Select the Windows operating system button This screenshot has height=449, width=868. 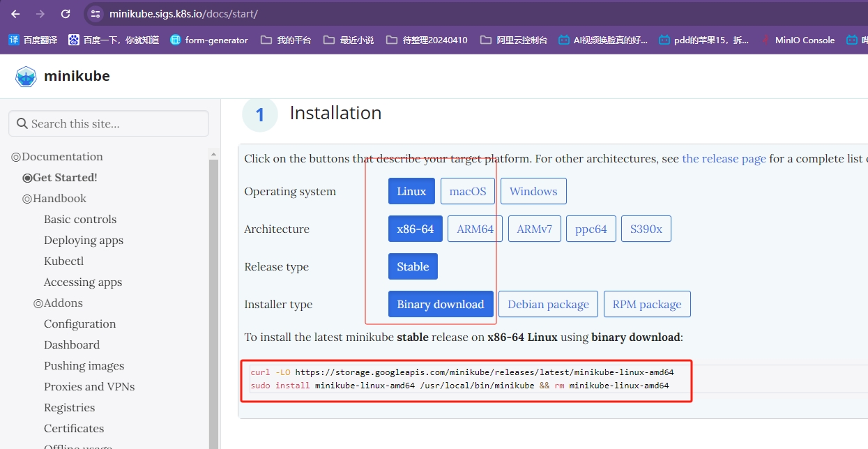tap(533, 192)
